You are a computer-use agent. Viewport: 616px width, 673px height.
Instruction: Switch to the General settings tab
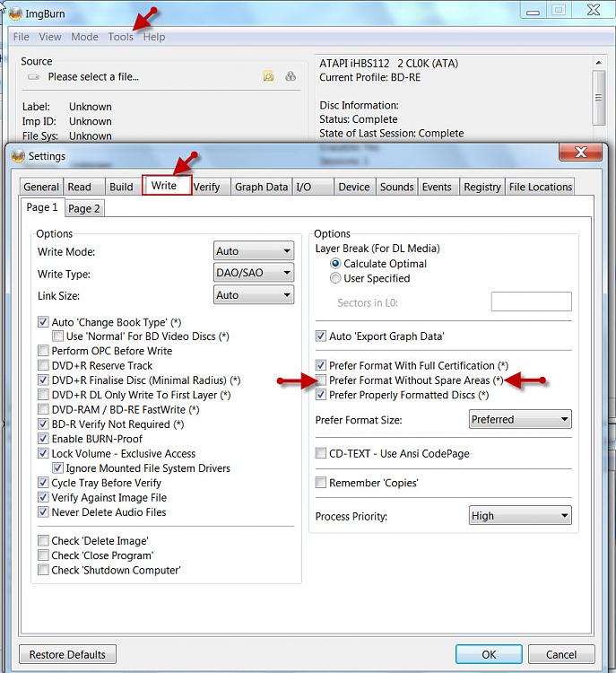pyautogui.click(x=41, y=188)
